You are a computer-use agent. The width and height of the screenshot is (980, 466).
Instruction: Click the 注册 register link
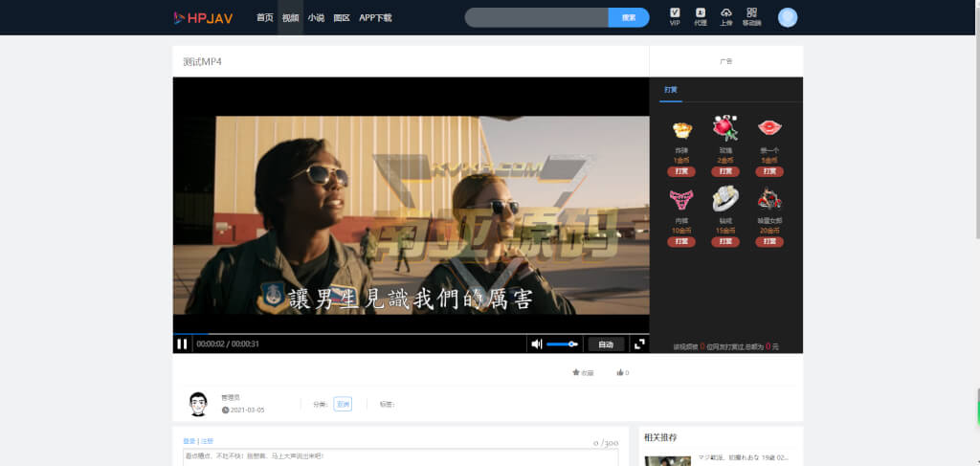coord(207,441)
